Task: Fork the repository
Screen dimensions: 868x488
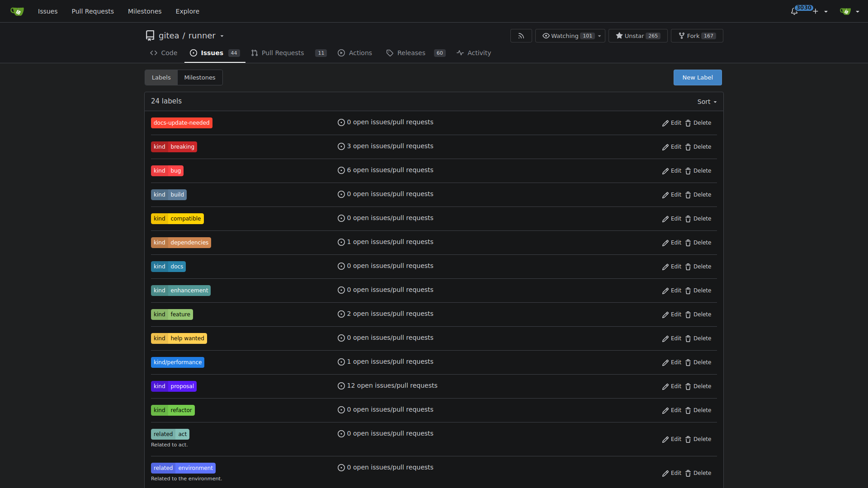Action: (x=697, y=36)
